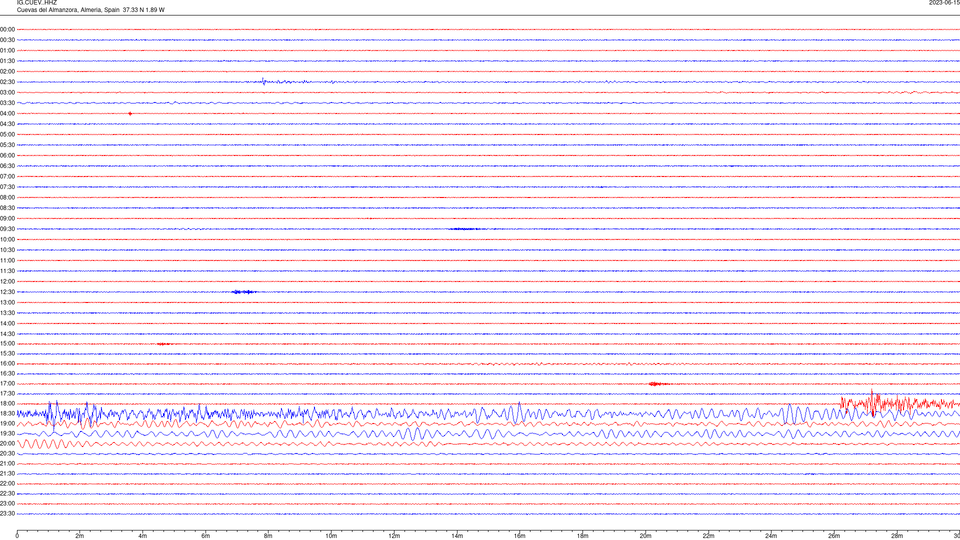This screenshot has width=960, height=540.
Task: Click the '22m' x-axis label
Action: tap(708, 536)
